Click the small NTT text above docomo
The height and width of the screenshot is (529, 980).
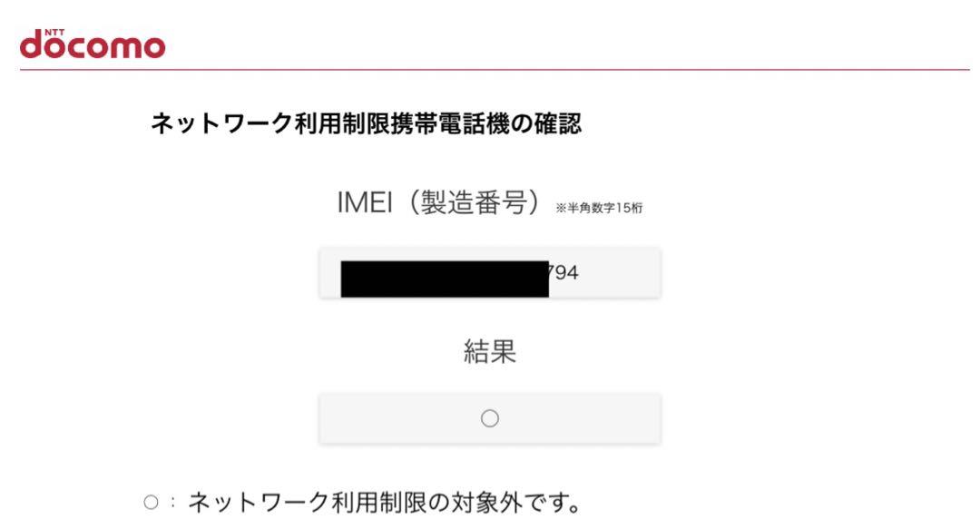point(54,32)
